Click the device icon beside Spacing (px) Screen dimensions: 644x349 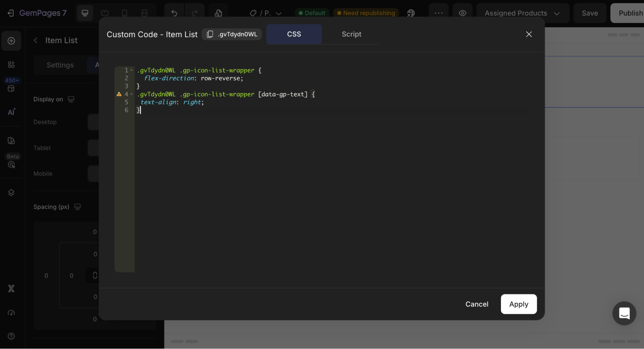[77, 207]
